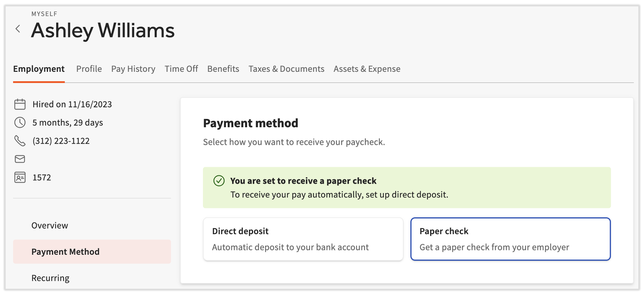Click the phone number (312) 223-1122
This screenshot has width=644, height=294.
[61, 141]
